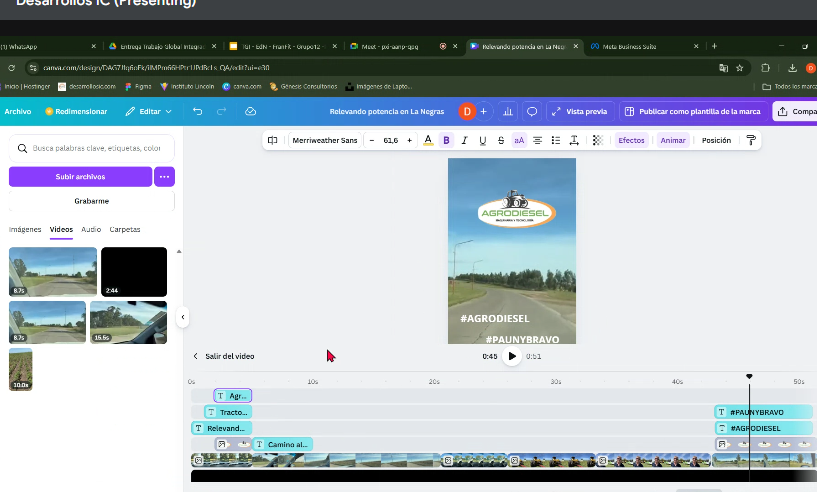Image resolution: width=817 pixels, height=492 pixels.
Task: Click the copy style paint roller icon
Action: [x=752, y=140]
